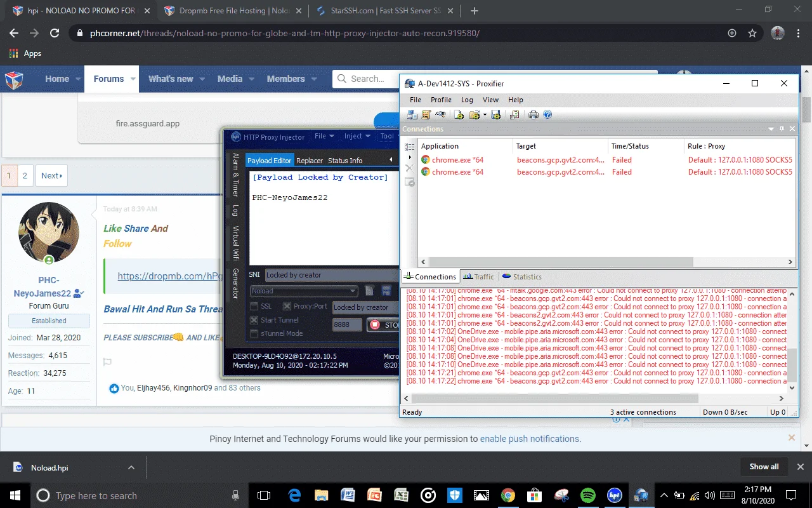Viewport: 812px width, 508px height.
Task: Open the What's new dropdown in site navigation
Action: pyautogui.click(x=202, y=79)
